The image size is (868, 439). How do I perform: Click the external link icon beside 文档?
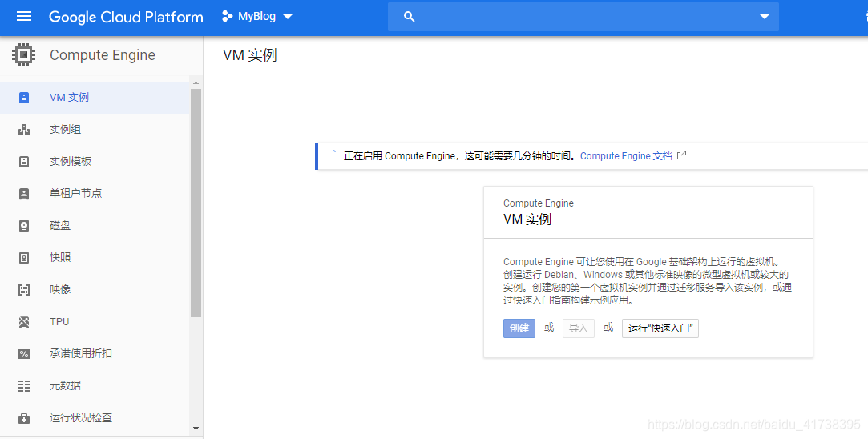(x=681, y=155)
